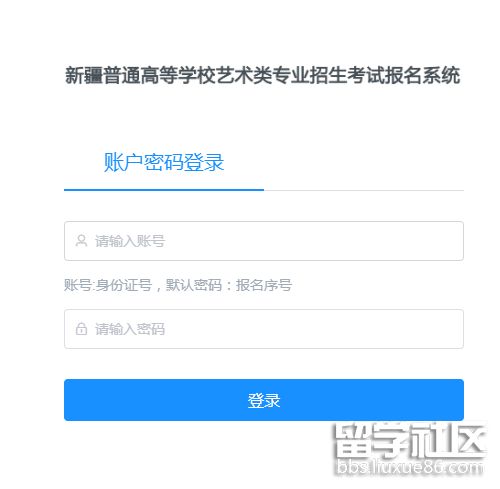Image resolution: width=500 pixels, height=489 pixels.
Task: Click the page title 新疆普通高等学校艺术类专业招生考试报名系统
Action: 263,75
